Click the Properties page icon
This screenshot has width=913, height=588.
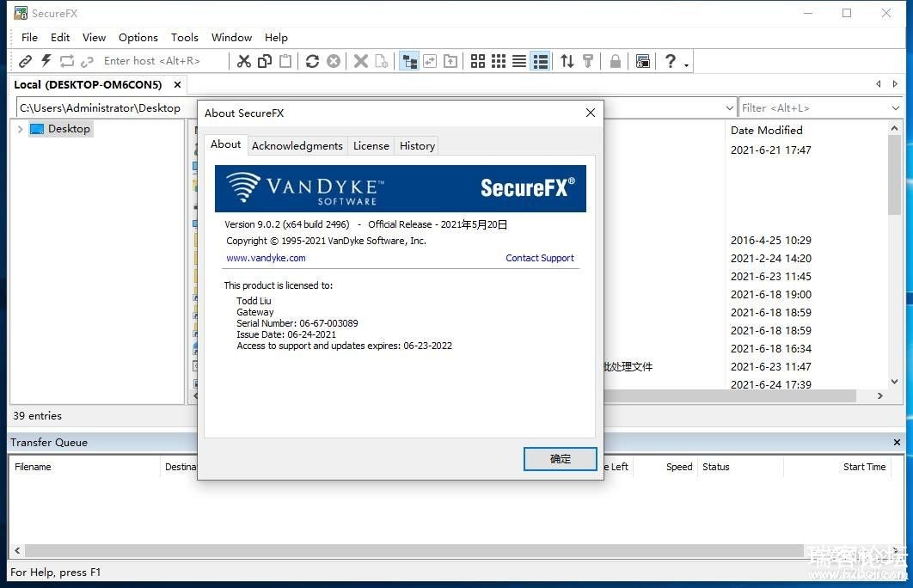(382, 61)
